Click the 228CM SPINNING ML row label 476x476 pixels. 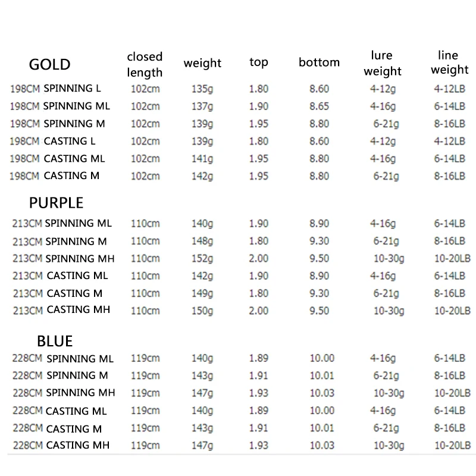click(62, 358)
